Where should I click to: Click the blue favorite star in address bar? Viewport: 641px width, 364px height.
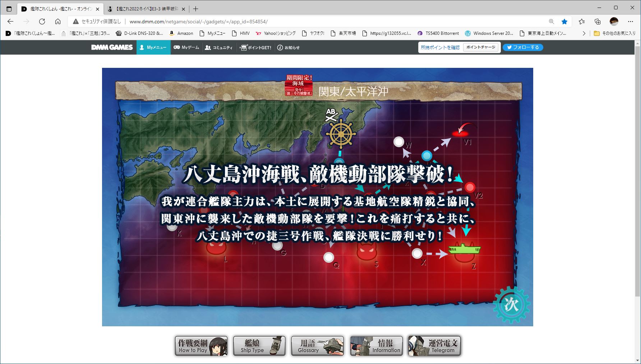pyautogui.click(x=564, y=22)
